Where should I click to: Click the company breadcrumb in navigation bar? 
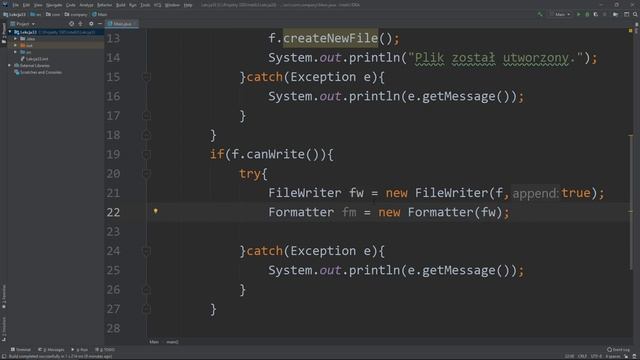pyautogui.click(x=76, y=14)
